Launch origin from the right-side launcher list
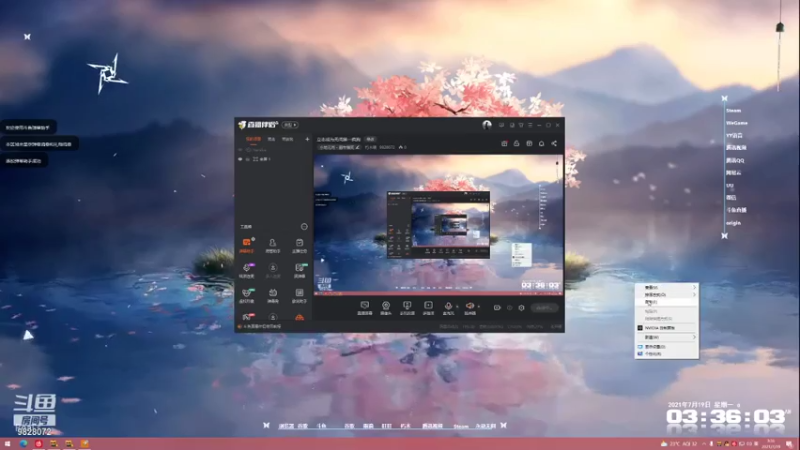Viewport: 800px width, 450px height. point(733,223)
